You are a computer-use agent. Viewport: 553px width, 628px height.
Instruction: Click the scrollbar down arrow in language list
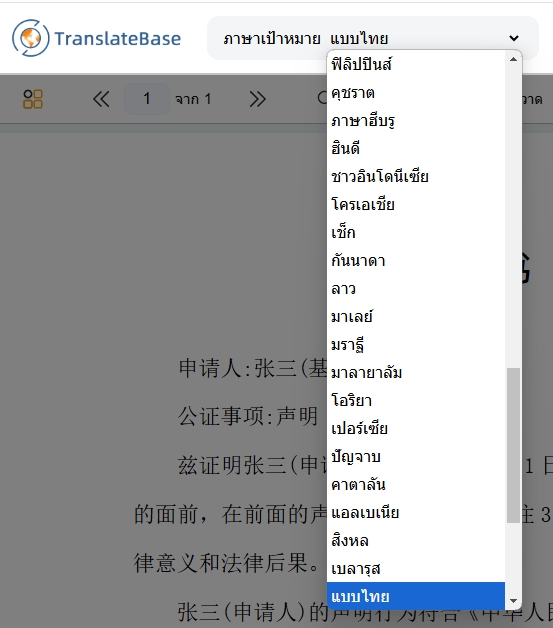point(513,600)
